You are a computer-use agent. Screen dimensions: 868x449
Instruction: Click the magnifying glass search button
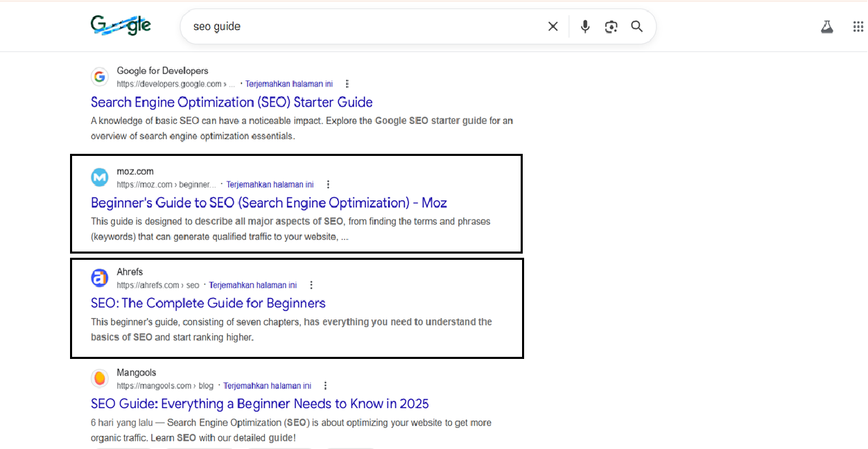(636, 26)
